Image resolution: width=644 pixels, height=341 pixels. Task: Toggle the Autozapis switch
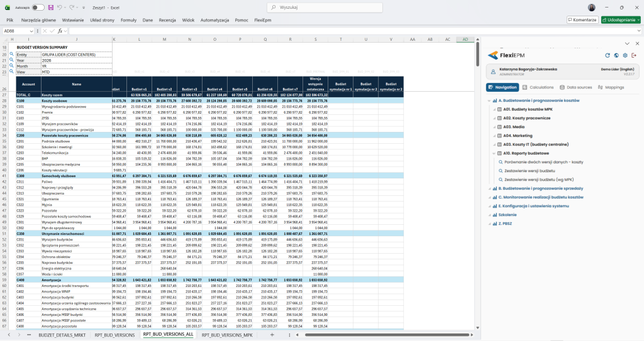(38, 8)
